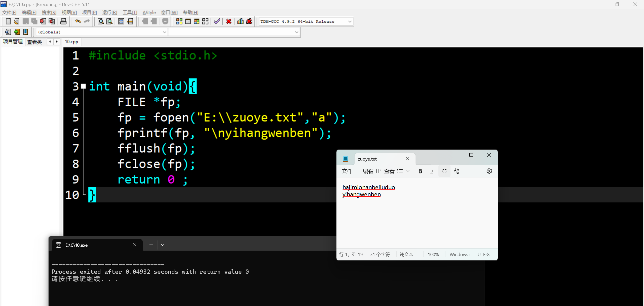This screenshot has height=306, width=644.
Task: Toggle italic formatting in Notepad
Action: coord(432,171)
